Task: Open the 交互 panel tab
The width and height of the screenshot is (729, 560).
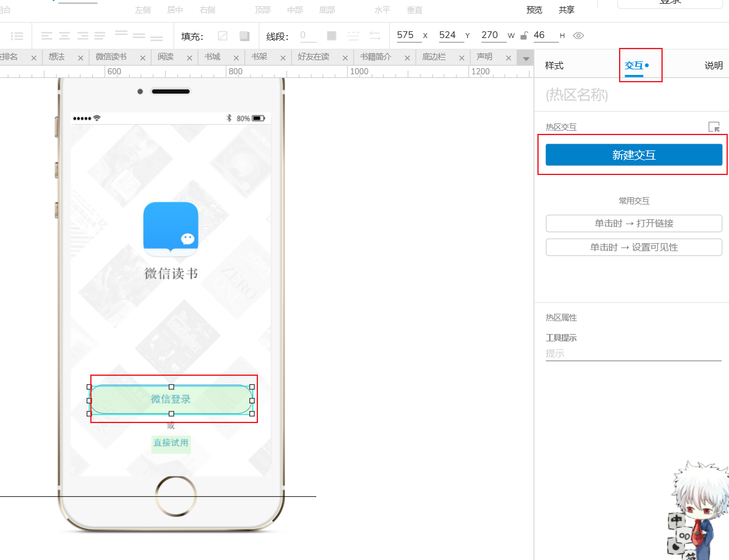Action: click(634, 66)
